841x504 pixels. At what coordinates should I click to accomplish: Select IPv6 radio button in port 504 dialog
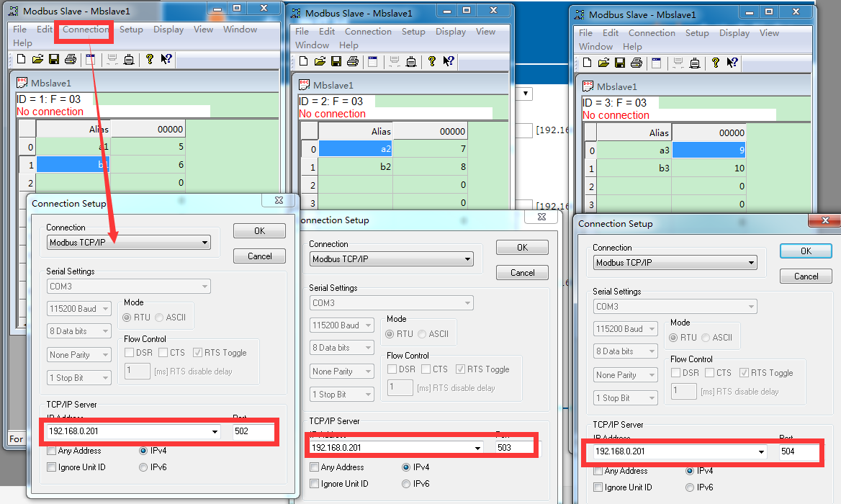[x=690, y=487]
